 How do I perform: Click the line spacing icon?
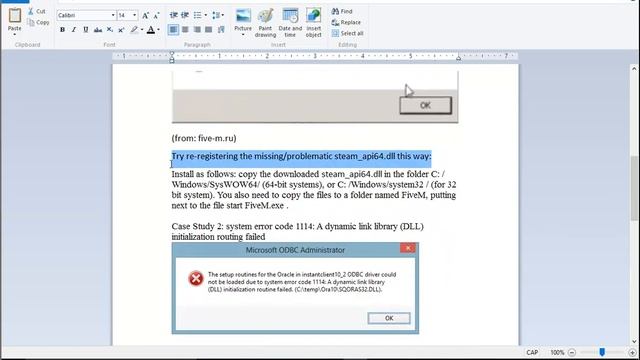tap(216, 15)
